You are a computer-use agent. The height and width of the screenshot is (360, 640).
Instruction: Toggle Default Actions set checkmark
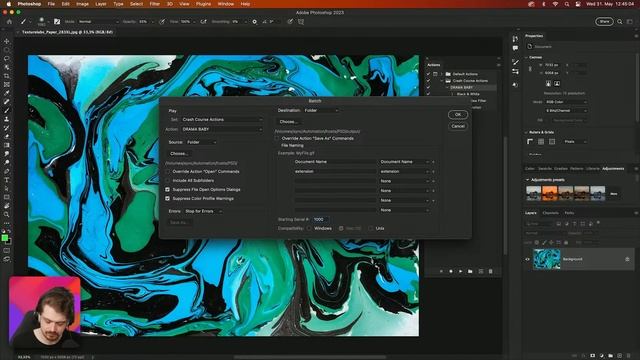coord(428,74)
